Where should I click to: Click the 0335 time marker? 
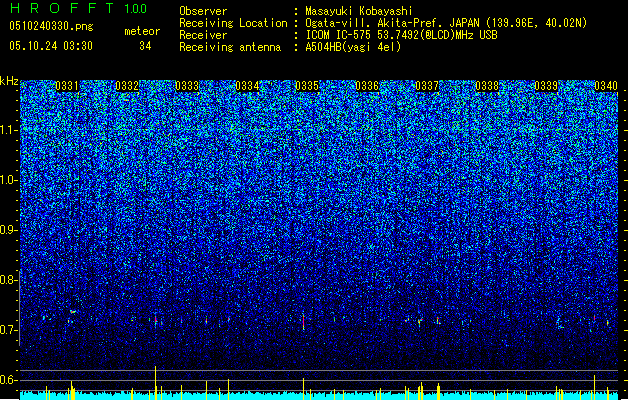(307, 86)
